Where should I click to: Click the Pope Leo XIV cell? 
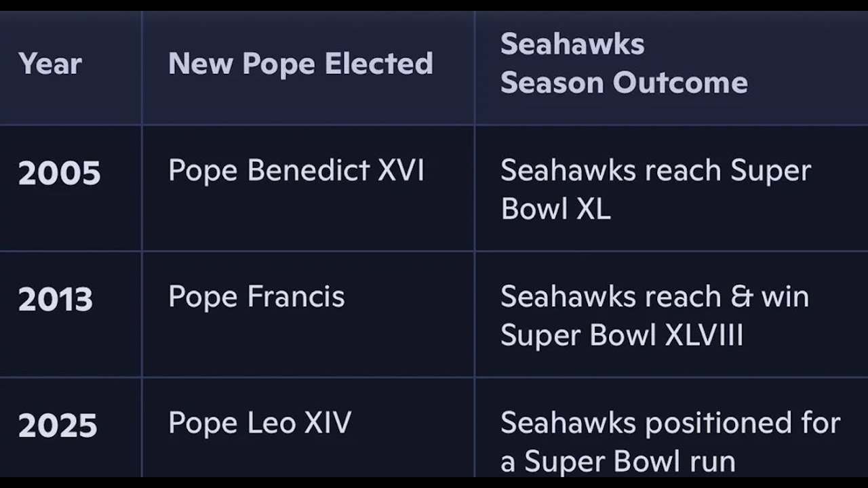[260, 423]
